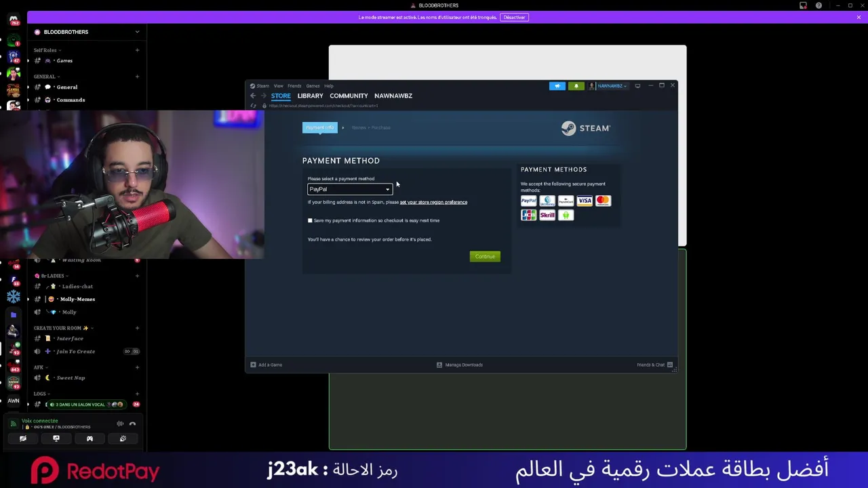Viewport: 868px width, 488px height.
Task: Open the Games menu in Steam
Action: coord(313,86)
